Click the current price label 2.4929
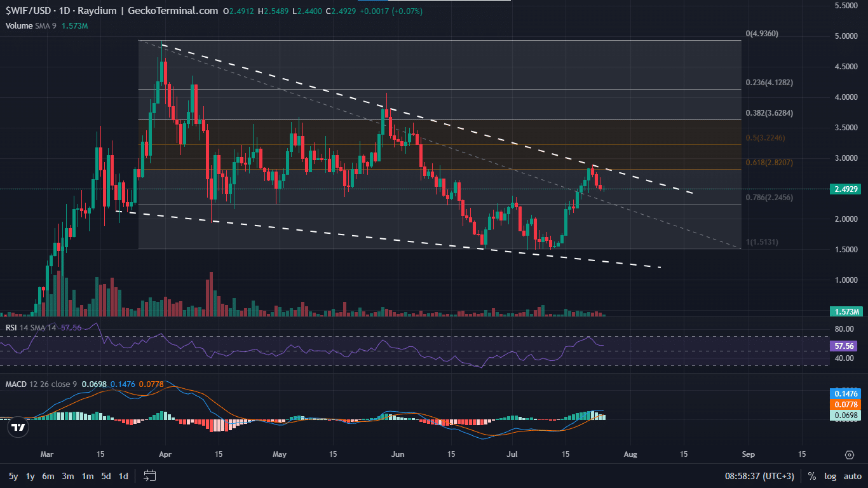868x488 pixels. coord(846,189)
